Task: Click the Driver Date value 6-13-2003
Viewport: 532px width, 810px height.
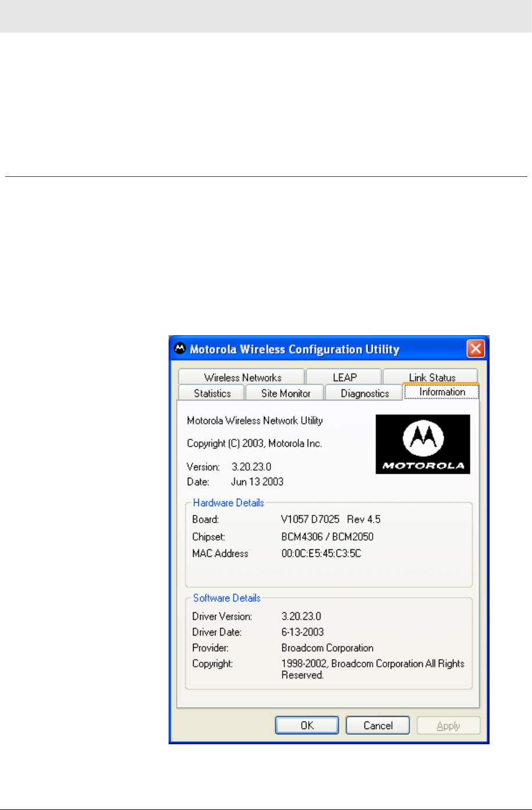Action: [x=302, y=632]
